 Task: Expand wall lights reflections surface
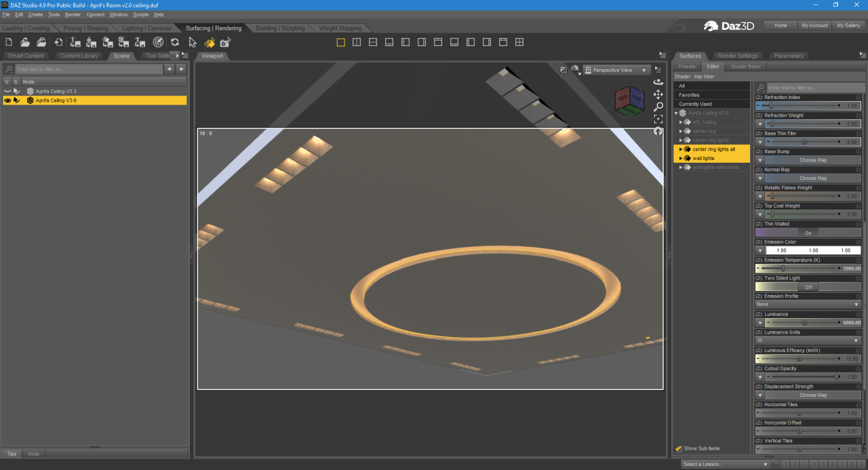pyautogui.click(x=681, y=167)
